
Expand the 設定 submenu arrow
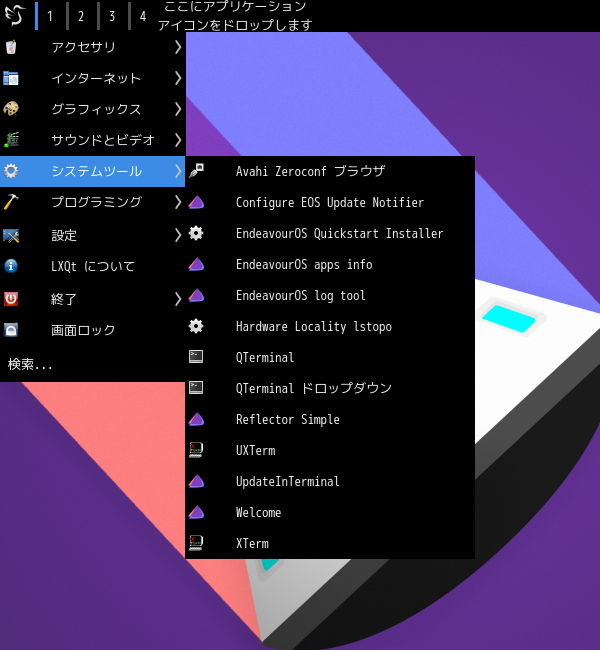pyautogui.click(x=178, y=235)
